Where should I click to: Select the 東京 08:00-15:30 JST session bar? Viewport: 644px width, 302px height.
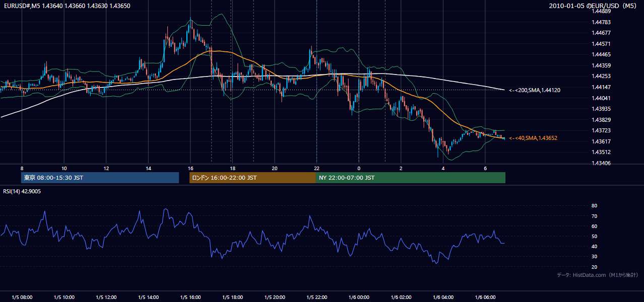tap(100, 178)
